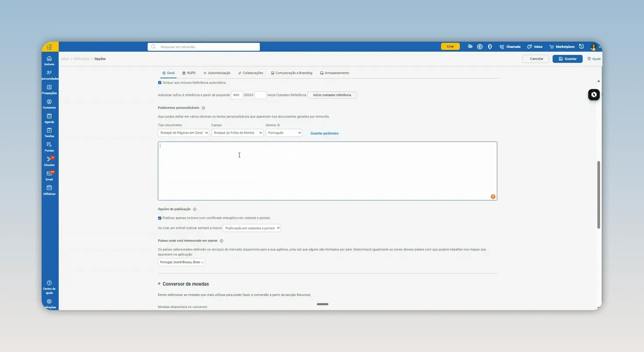The width and height of the screenshot is (644, 352).
Task: Open the Agenda calendar icon
Action: (x=49, y=118)
